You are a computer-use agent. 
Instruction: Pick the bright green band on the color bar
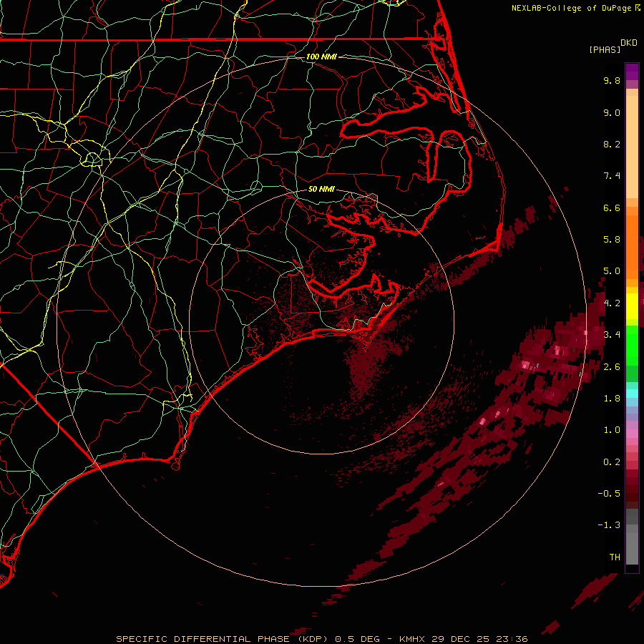(x=632, y=346)
